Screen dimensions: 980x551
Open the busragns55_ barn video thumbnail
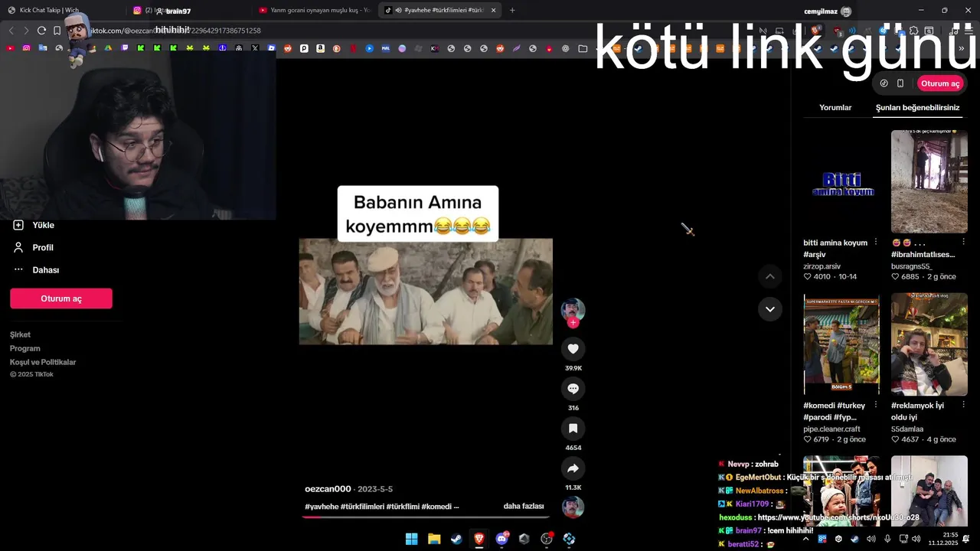929,182
